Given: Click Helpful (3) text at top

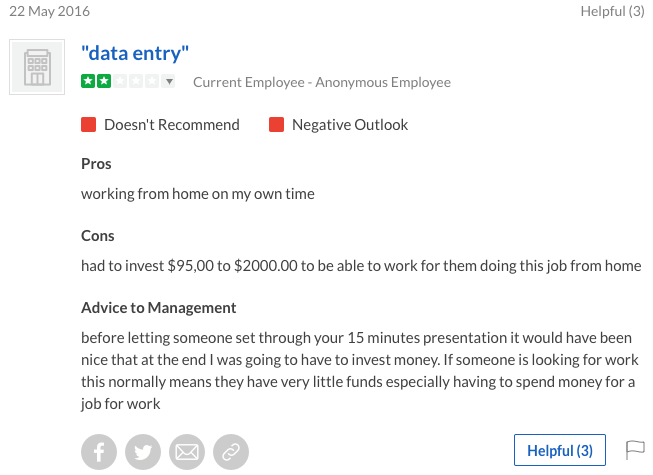Looking at the screenshot, I should [x=612, y=11].
